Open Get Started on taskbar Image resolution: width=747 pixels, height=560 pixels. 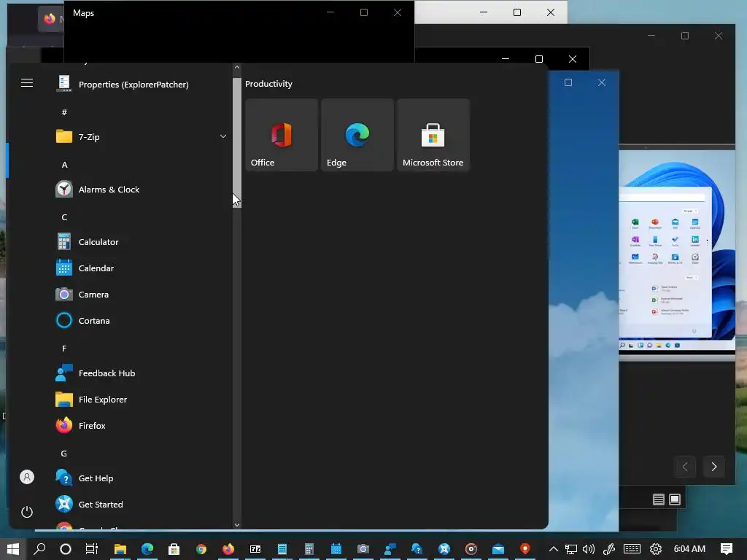444,549
